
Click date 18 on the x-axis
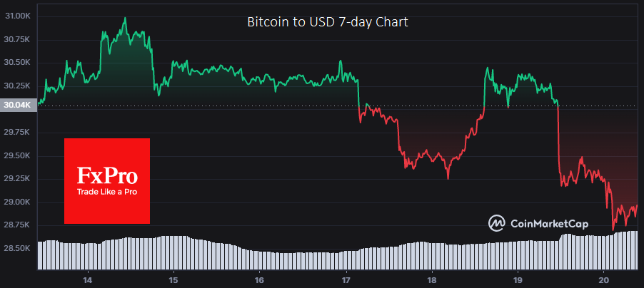coord(432,279)
